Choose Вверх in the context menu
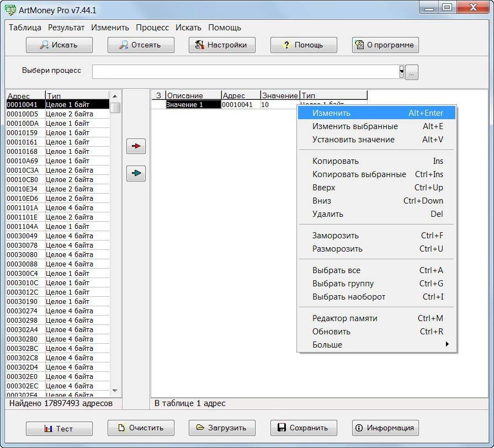 point(377,188)
